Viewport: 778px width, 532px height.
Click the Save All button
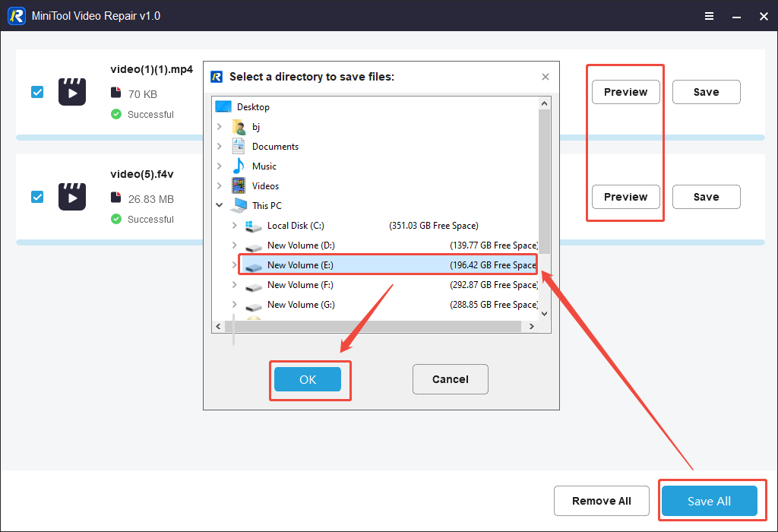click(x=709, y=501)
